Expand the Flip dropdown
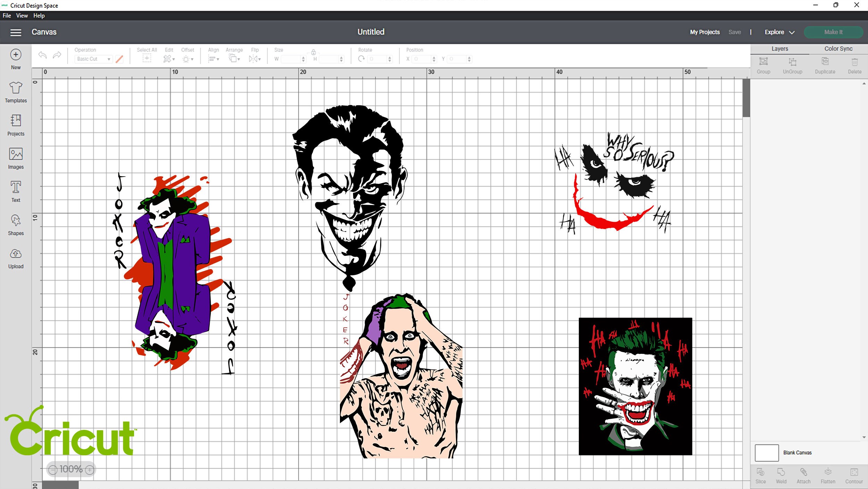This screenshot has width=868, height=489. coord(254,59)
